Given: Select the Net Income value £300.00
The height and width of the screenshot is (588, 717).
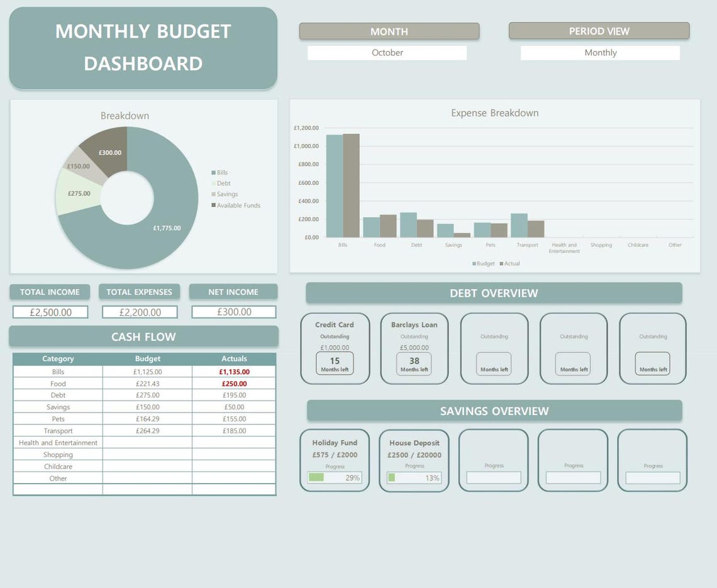Looking at the screenshot, I should click(233, 311).
